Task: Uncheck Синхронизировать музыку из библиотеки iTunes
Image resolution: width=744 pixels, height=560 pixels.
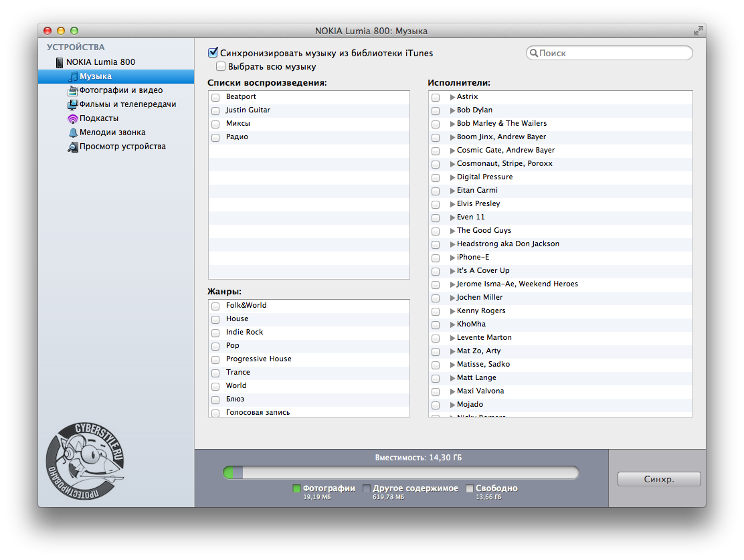Action: click(213, 53)
